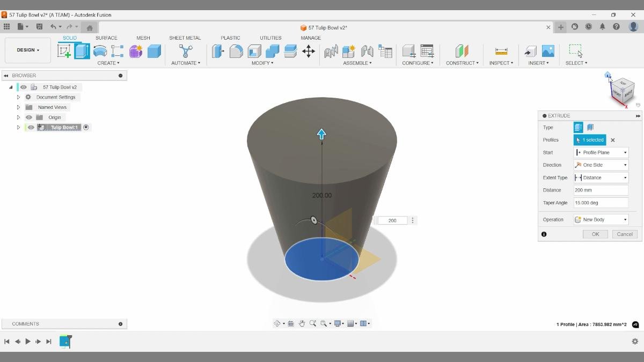The height and width of the screenshot is (362, 644).
Task: Hide the Origin folder via its eye icon
Action: click(28, 117)
